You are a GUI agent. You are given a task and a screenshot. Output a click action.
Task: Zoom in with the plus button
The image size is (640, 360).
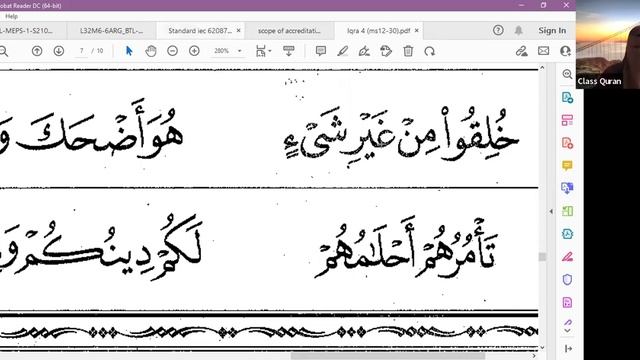coord(194,51)
